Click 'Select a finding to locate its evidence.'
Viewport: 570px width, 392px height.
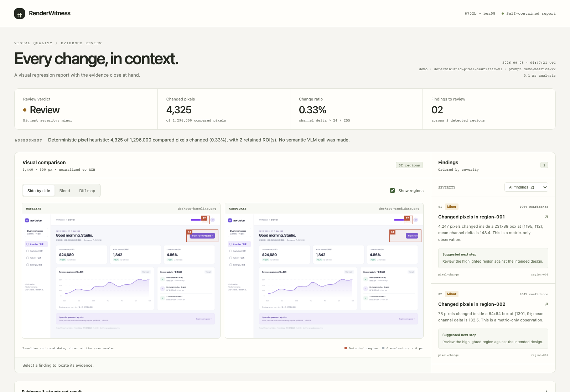[x=58, y=365]
